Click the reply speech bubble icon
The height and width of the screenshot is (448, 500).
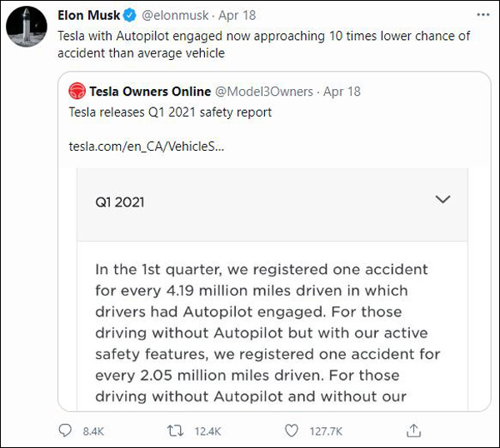65,431
